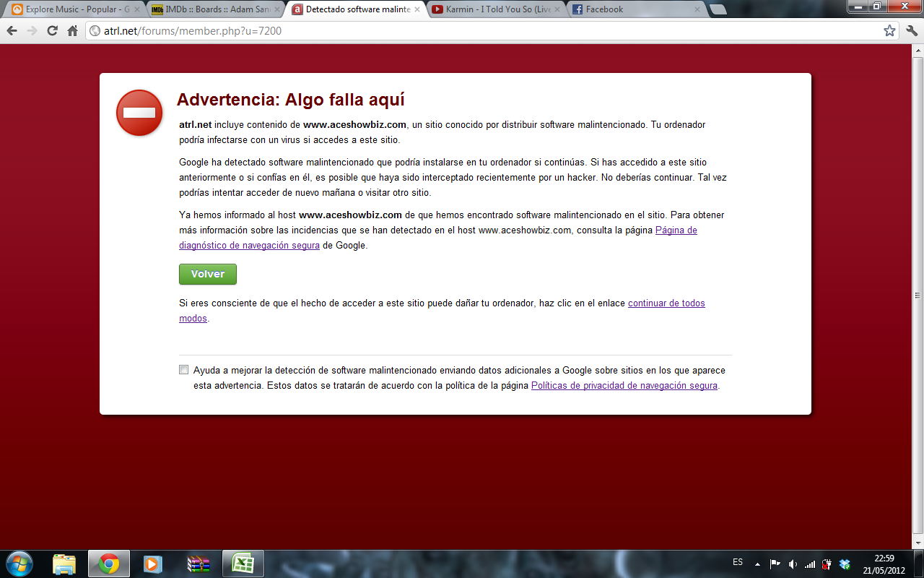The image size is (924, 578).
Task: Open the WinRAR taskbar icon
Action: pos(198,564)
